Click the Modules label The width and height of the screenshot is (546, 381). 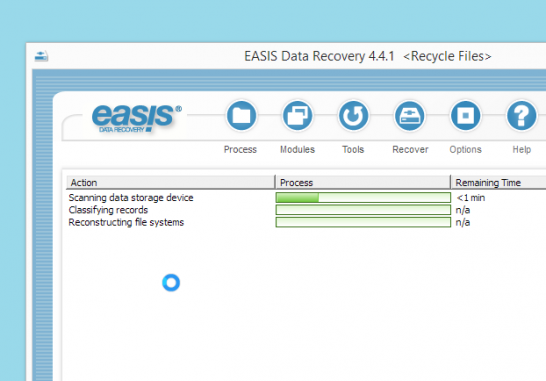pos(297,149)
